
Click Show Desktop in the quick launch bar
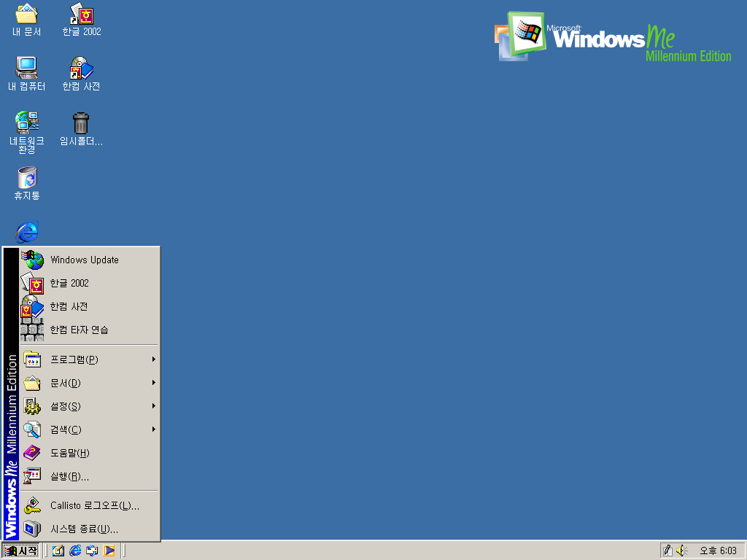coord(58,551)
